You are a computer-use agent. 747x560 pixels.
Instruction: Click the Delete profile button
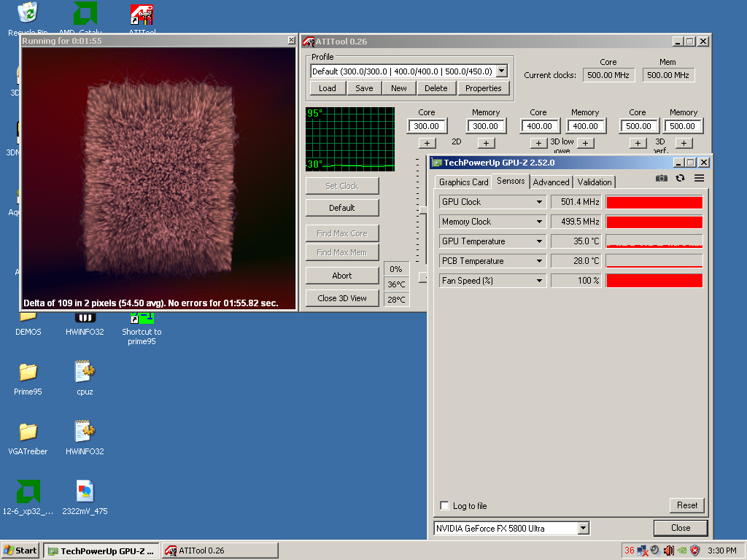[436, 88]
